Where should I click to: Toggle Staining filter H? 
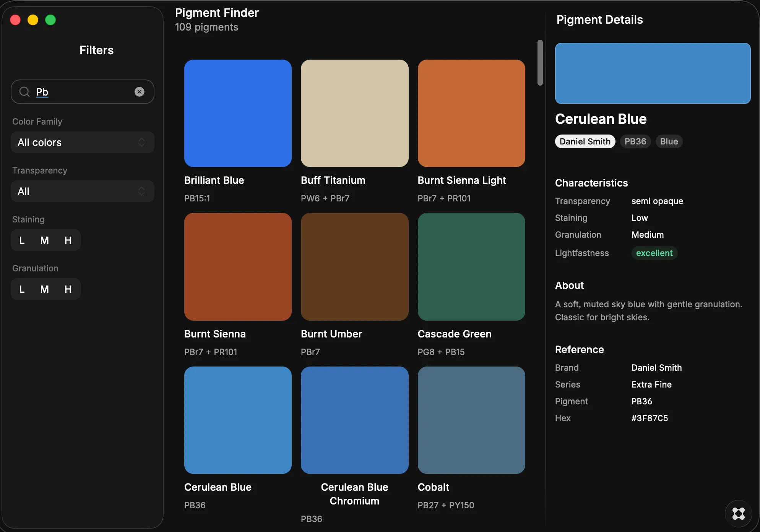coord(68,240)
